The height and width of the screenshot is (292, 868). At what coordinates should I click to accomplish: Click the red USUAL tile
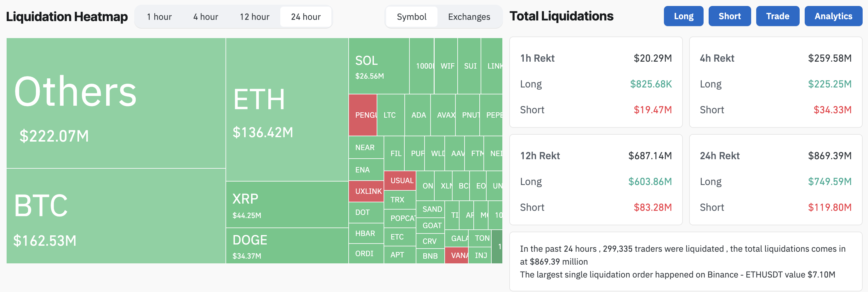[400, 180]
